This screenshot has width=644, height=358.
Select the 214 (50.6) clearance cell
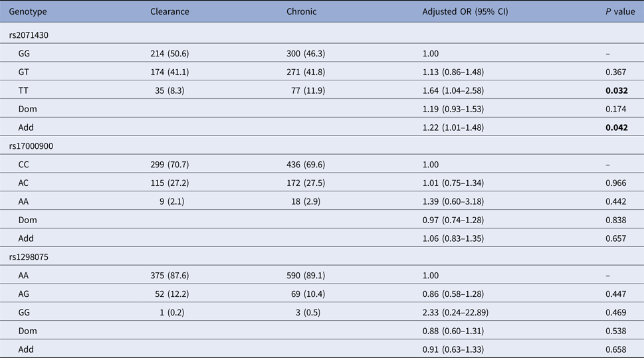tap(169, 53)
